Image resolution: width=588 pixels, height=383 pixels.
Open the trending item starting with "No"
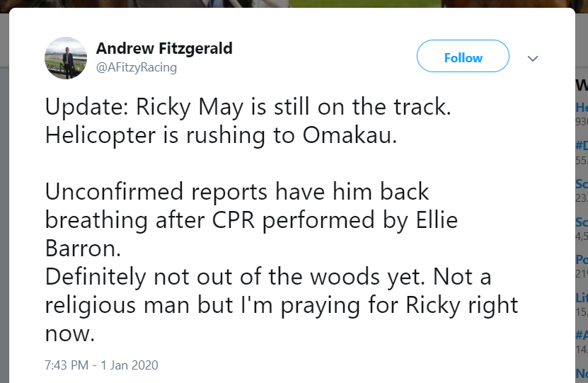point(582,373)
